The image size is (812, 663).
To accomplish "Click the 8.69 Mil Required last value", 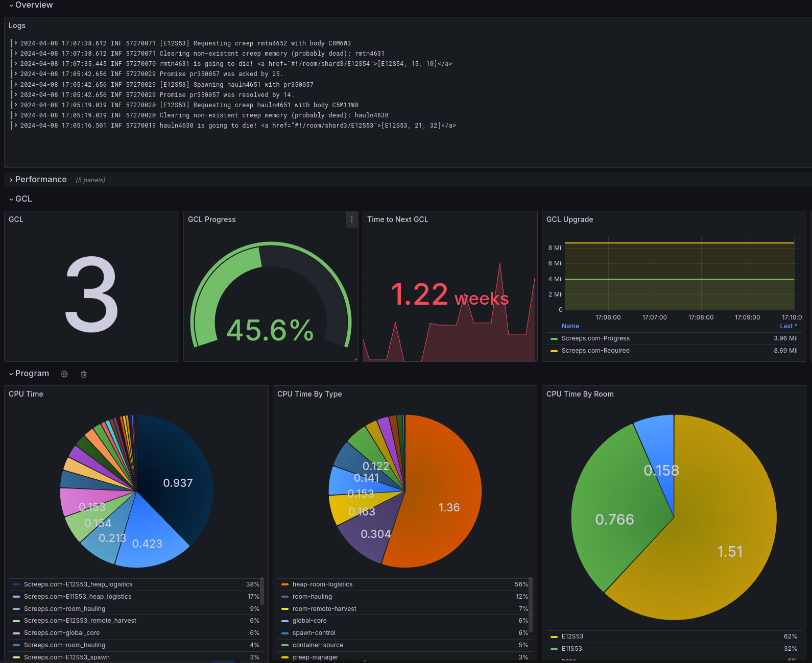I will click(x=785, y=351).
